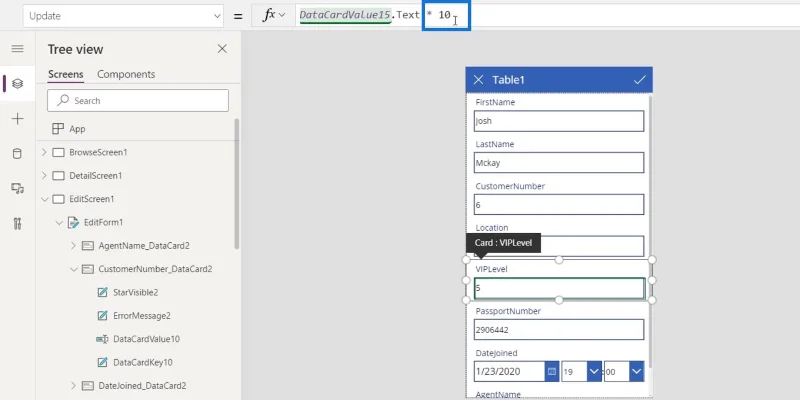The width and height of the screenshot is (800, 400).
Task: Click the DateJoined_DataCard2 card icon
Action: [x=88, y=386]
